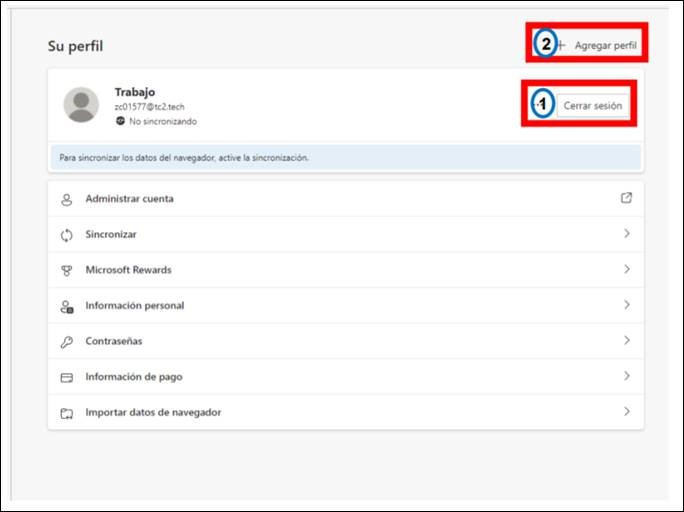Expand the Microsoft Rewards row arrow
The height and width of the screenshot is (512, 684).
point(626,270)
